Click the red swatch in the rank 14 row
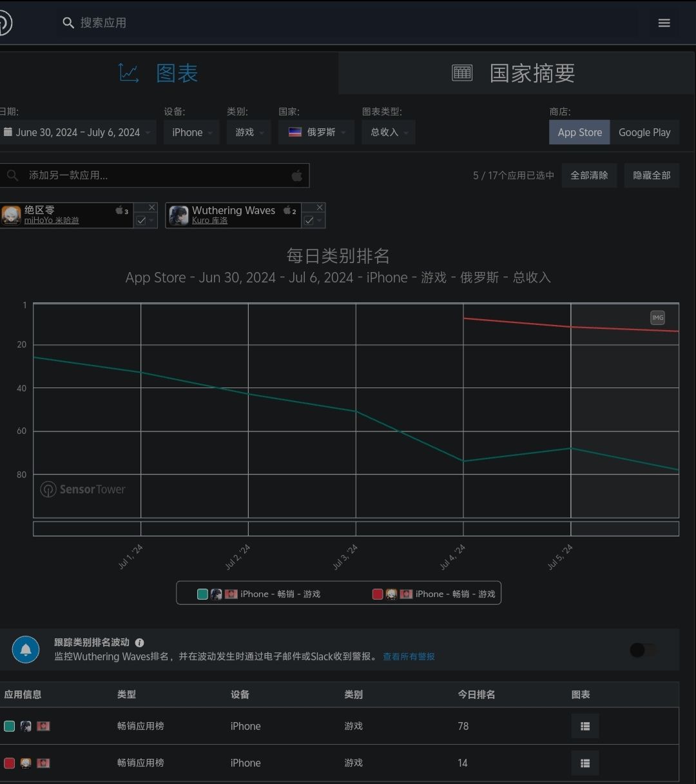The height and width of the screenshot is (784, 696). (9, 763)
